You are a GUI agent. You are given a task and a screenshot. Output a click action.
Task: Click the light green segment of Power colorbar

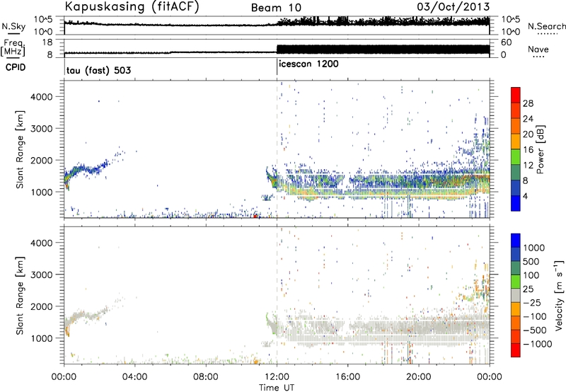coord(516,156)
